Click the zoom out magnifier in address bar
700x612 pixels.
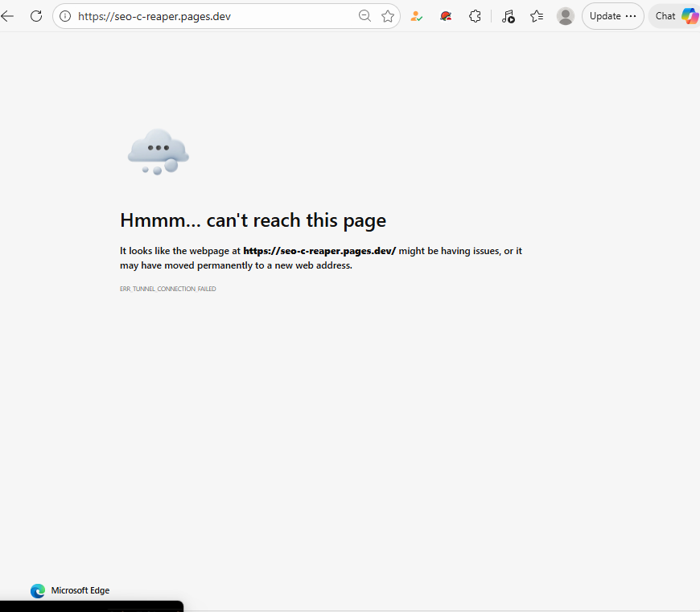pos(364,17)
